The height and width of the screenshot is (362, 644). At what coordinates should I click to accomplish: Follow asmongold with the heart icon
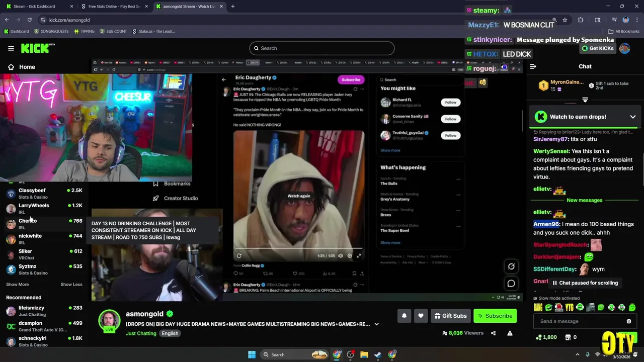click(421, 316)
